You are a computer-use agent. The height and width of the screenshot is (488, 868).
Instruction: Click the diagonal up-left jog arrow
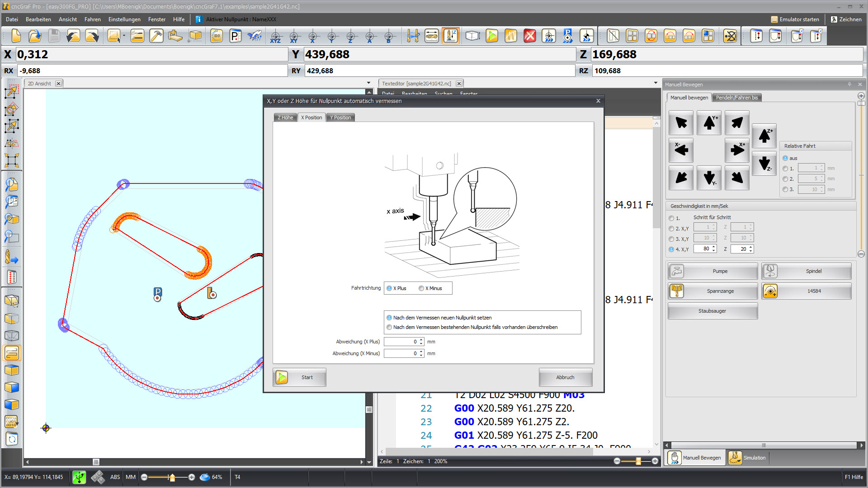[x=681, y=122]
